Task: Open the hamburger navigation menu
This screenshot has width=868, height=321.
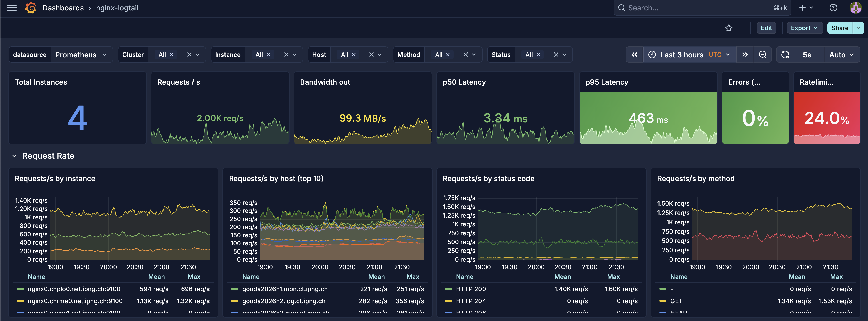Action: pyautogui.click(x=11, y=8)
